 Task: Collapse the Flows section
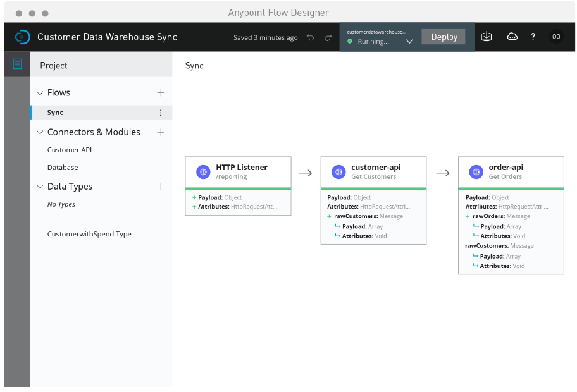(x=40, y=93)
